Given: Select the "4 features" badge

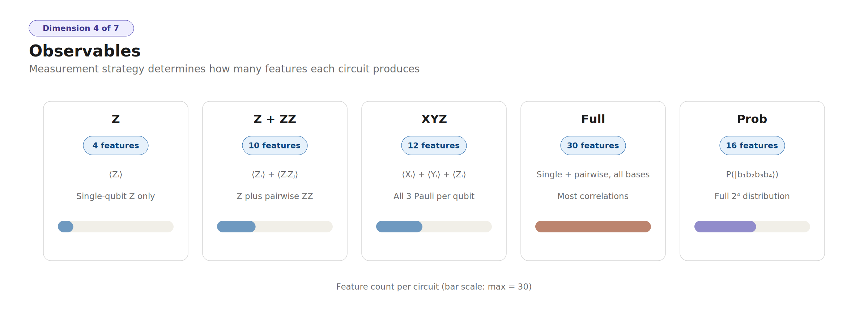Looking at the screenshot, I should pos(115,146).
